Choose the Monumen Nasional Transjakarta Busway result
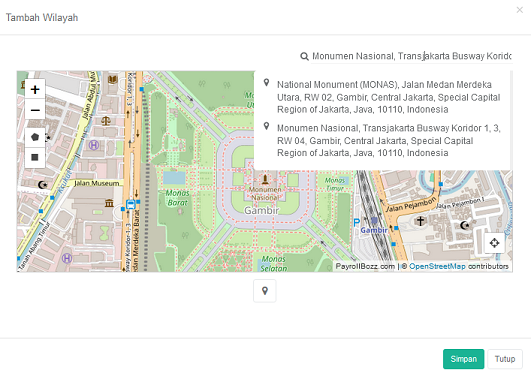This screenshot has height=376, width=531. coord(383,140)
